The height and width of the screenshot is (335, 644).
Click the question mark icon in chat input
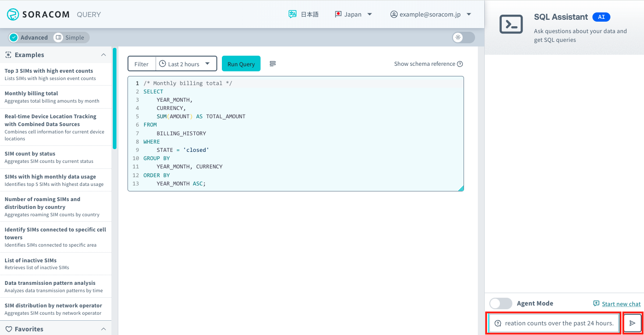point(498,323)
